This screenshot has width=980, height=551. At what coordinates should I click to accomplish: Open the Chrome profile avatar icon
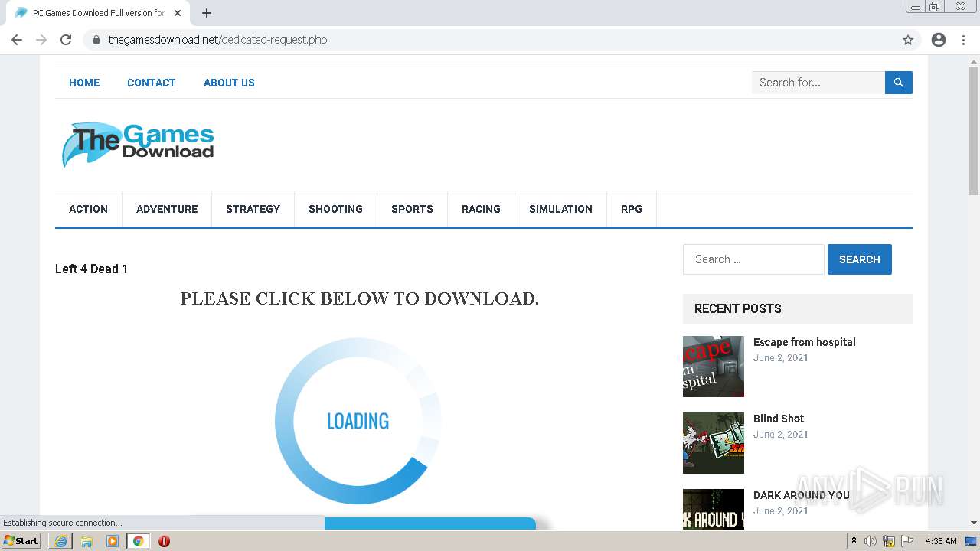[939, 40]
